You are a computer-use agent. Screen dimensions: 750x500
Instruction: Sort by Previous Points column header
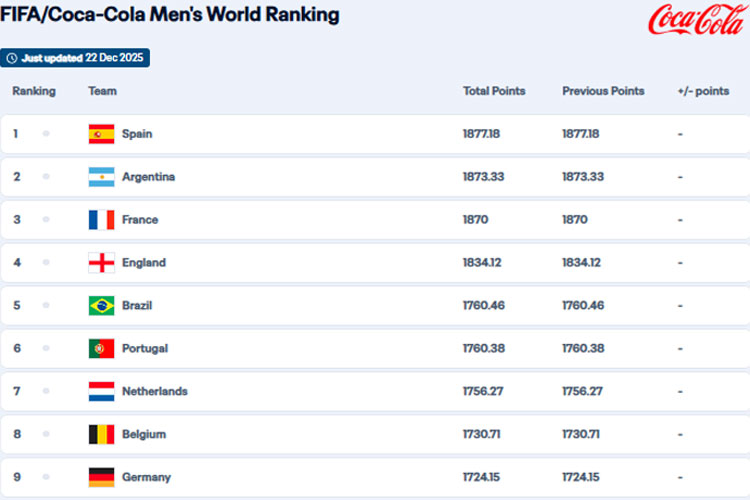coord(603,91)
